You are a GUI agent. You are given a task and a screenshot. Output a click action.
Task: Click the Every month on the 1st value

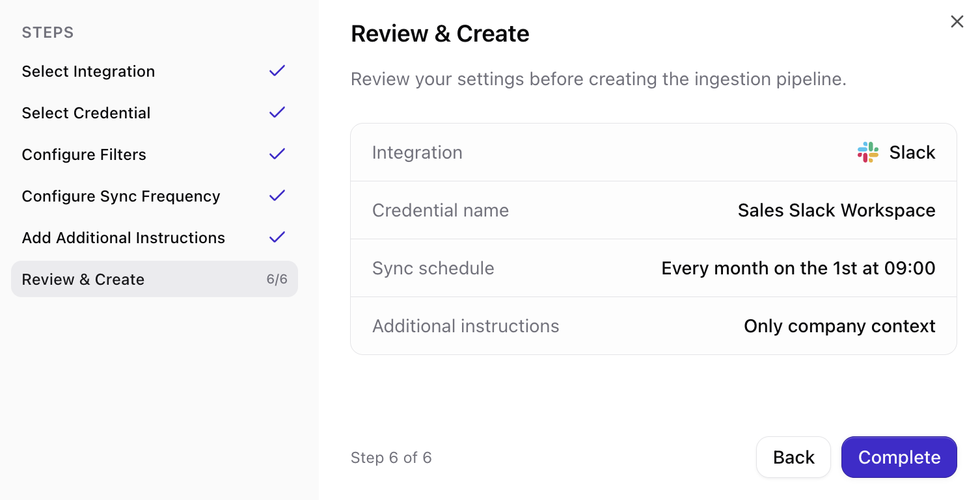798,268
